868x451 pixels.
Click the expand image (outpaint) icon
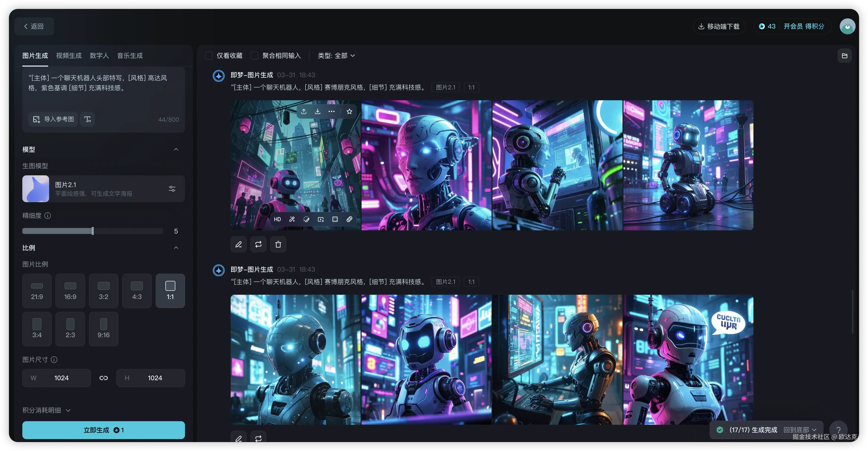(335, 219)
